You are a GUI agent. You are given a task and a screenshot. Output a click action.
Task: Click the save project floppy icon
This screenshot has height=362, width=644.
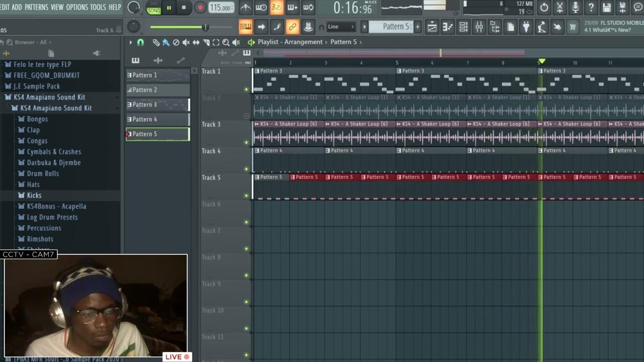click(x=607, y=8)
